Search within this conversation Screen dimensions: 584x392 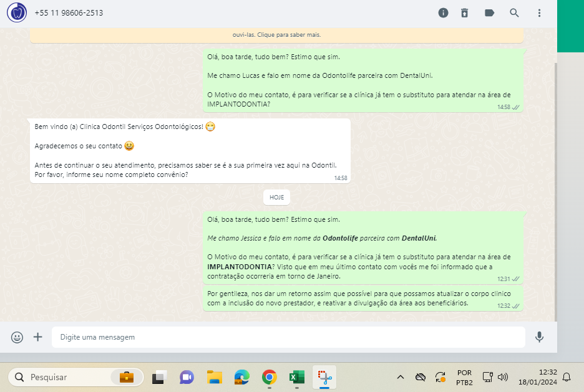coord(514,13)
